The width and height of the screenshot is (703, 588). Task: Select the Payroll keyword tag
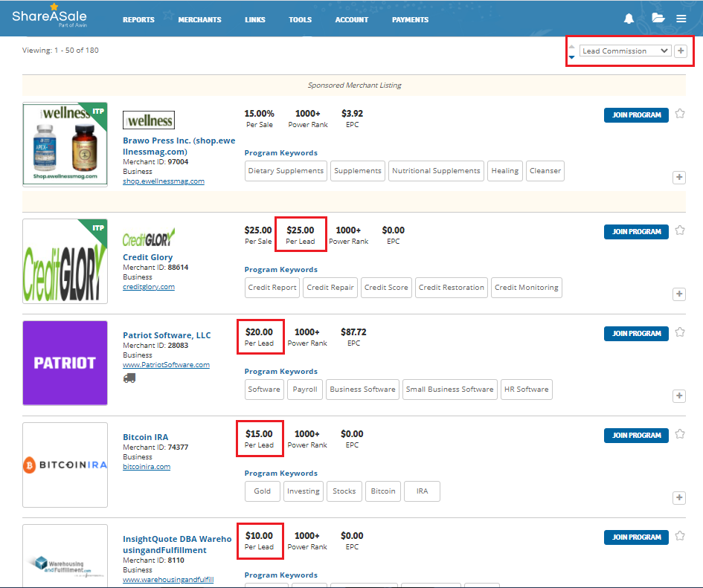pyautogui.click(x=305, y=389)
